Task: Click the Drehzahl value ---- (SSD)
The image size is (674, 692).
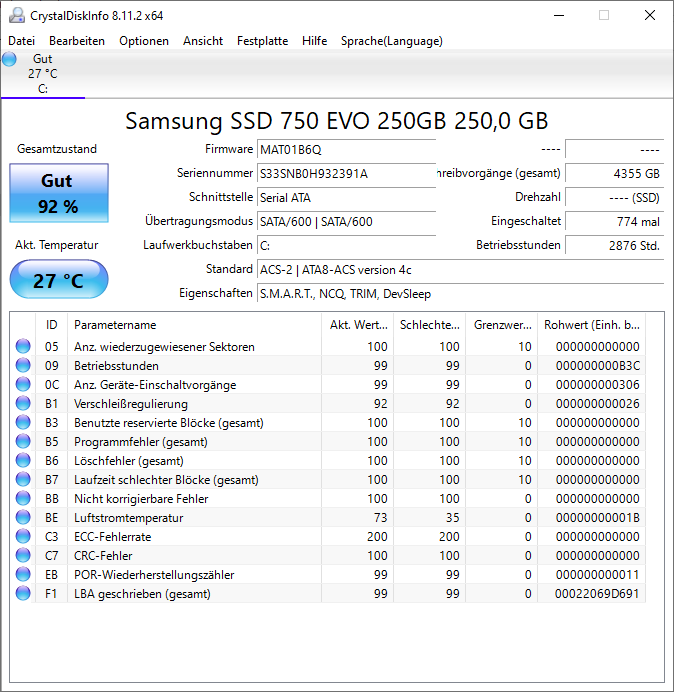Action: (614, 197)
